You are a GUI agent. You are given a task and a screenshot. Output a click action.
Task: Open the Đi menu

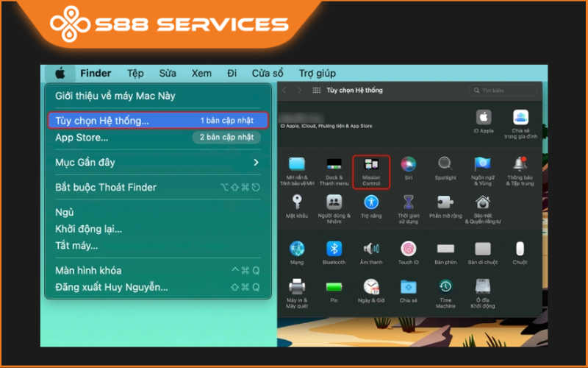(232, 73)
